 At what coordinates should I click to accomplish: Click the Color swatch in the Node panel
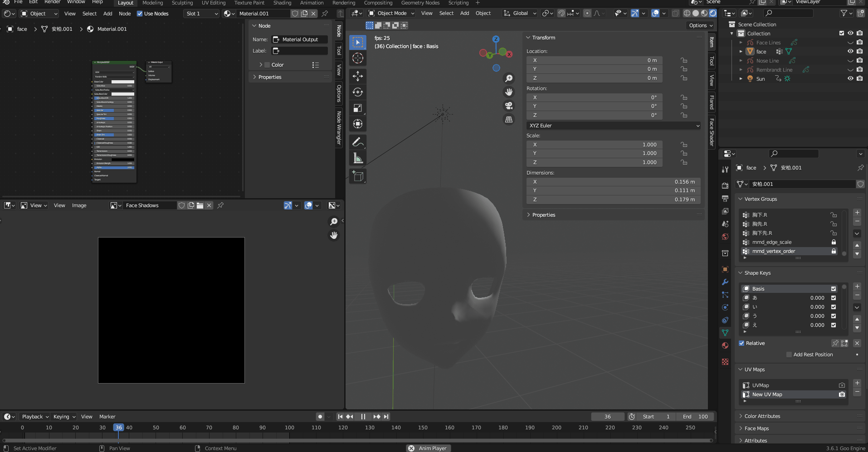[267, 65]
